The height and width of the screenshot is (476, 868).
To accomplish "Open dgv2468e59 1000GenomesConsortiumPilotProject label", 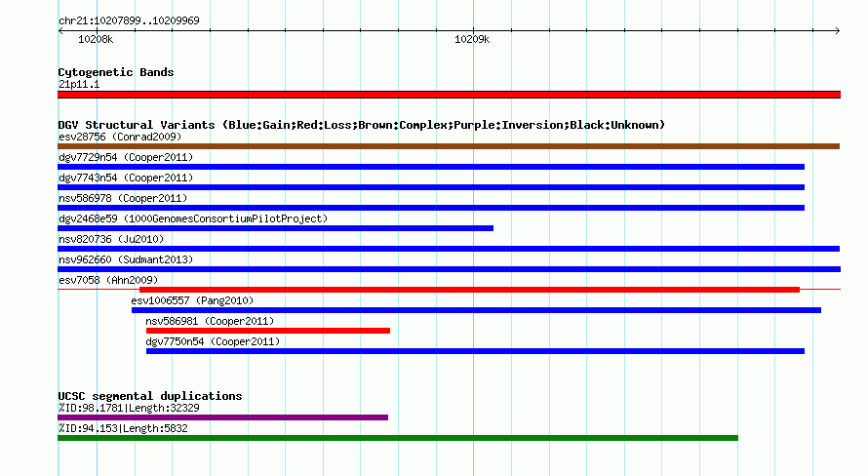I will click(x=193, y=218).
